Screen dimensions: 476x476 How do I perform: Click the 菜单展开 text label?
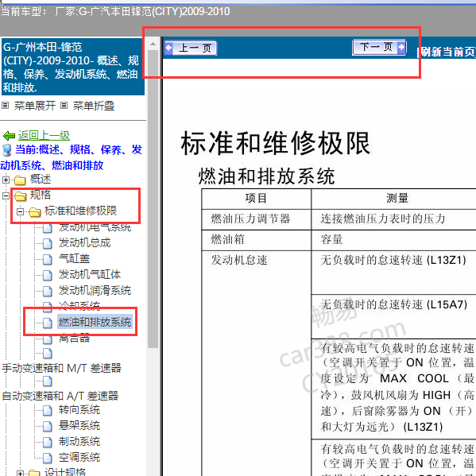coord(35,106)
